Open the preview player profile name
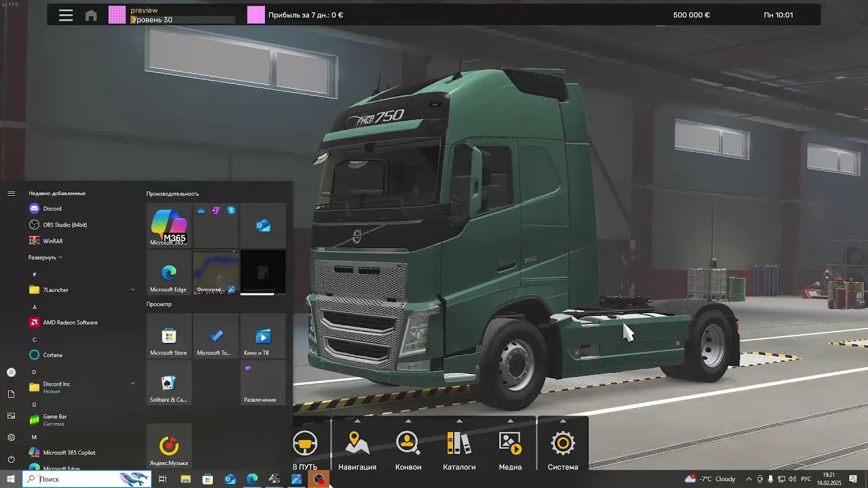Screen dimensions: 868x488 coord(144,10)
